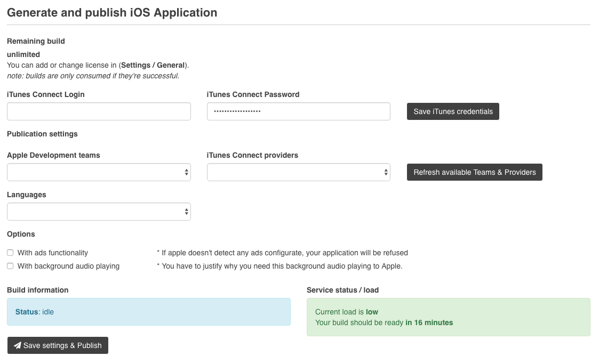Image resolution: width=599 pixels, height=364 pixels.
Task: Click the Status idle build information box
Action: (148, 312)
